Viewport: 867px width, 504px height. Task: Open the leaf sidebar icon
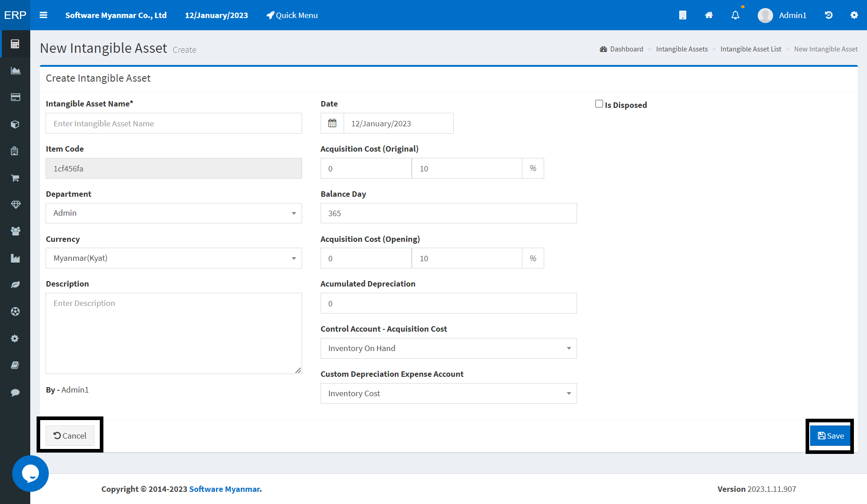pos(15,285)
